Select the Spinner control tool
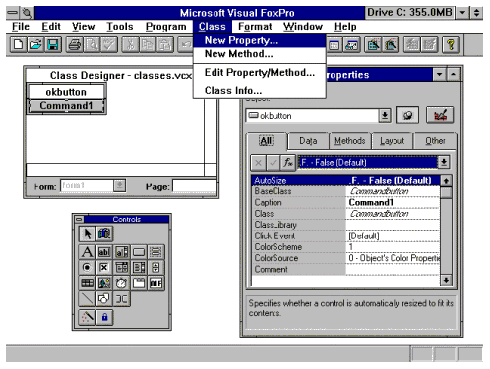Image resolution: width=490 pixels, height=369 pixels. 156,267
